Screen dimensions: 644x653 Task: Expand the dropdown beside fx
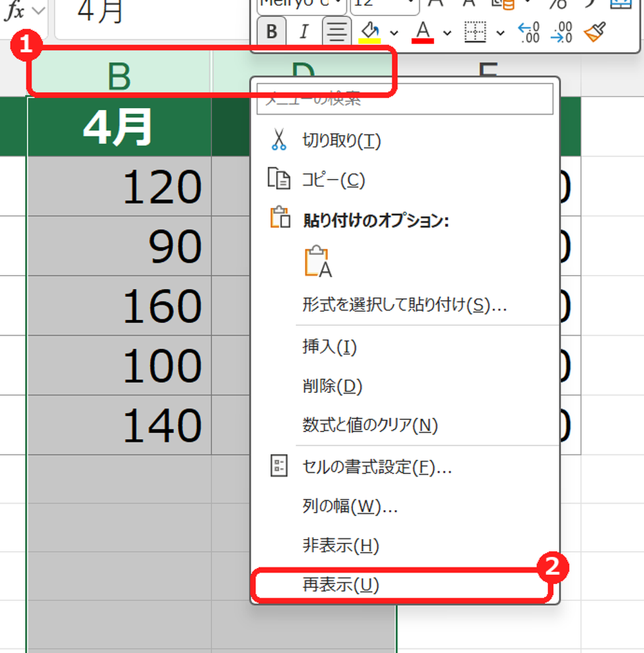[x=39, y=10]
